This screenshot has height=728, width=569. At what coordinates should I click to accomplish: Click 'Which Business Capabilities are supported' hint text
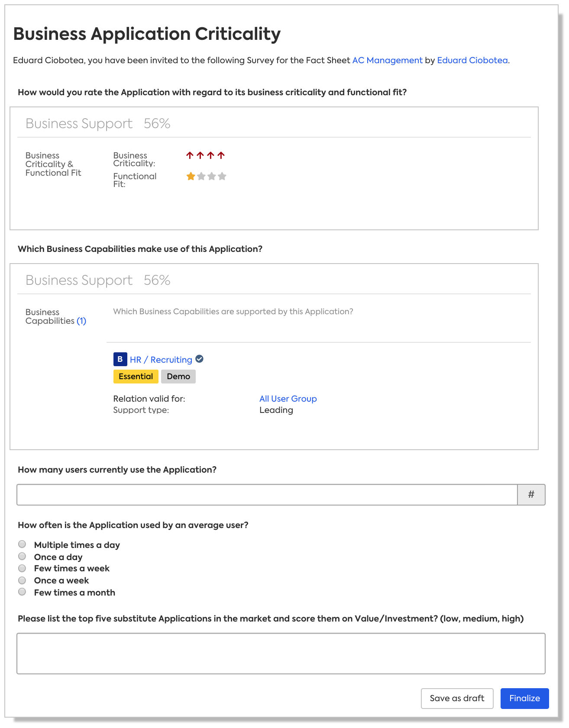click(x=233, y=311)
